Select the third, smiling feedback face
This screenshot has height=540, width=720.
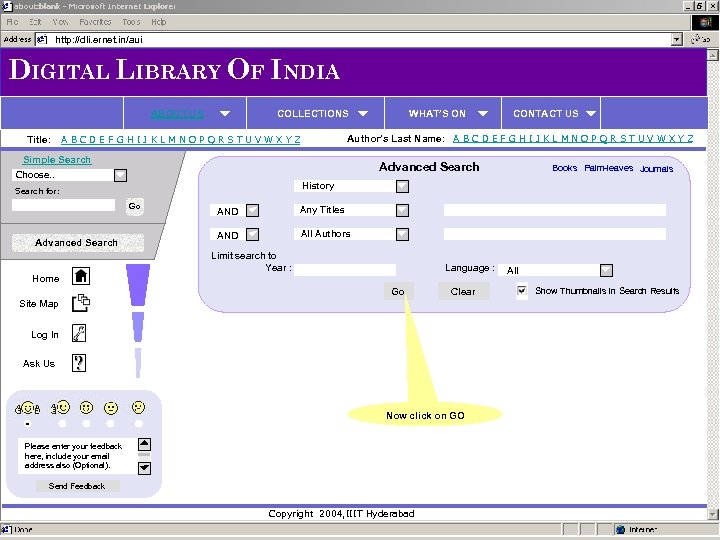click(86, 407)
